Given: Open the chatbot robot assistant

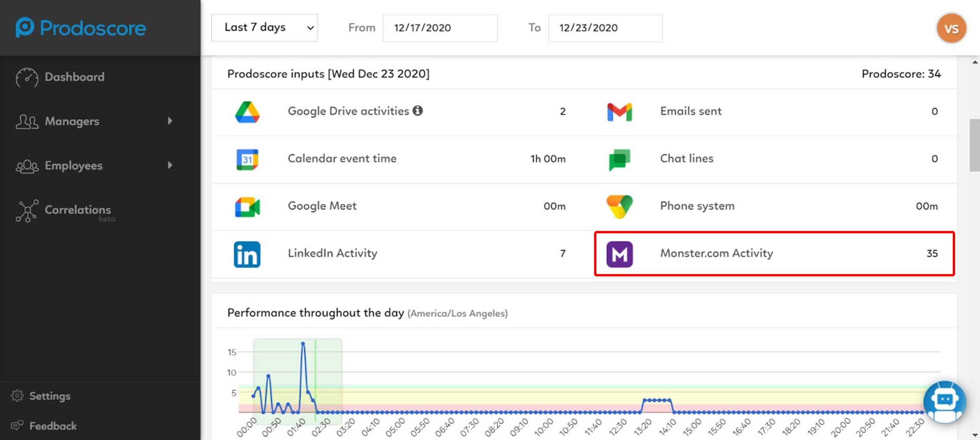Looking at the screenshot, I should 944,402.
